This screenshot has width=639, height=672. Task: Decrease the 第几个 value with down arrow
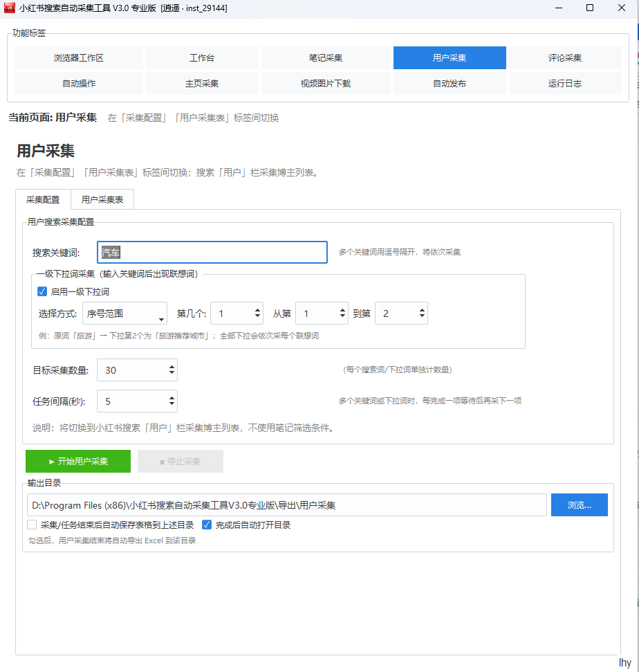tap(257, 317)
